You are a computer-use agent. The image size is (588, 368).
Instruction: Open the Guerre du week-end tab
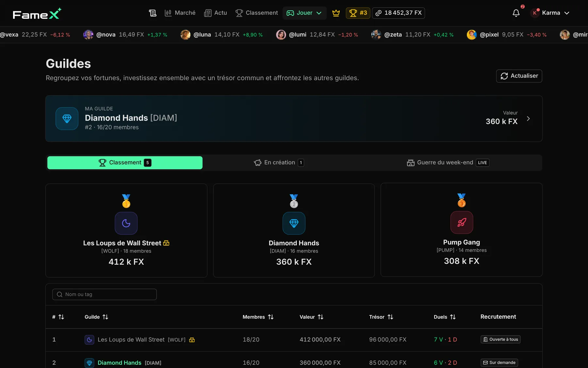(x=448, y=163)
